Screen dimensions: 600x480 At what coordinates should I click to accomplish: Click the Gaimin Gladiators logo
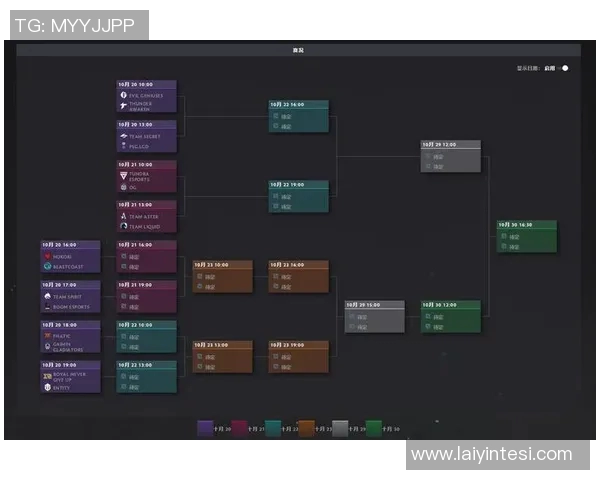coord(47,347)
